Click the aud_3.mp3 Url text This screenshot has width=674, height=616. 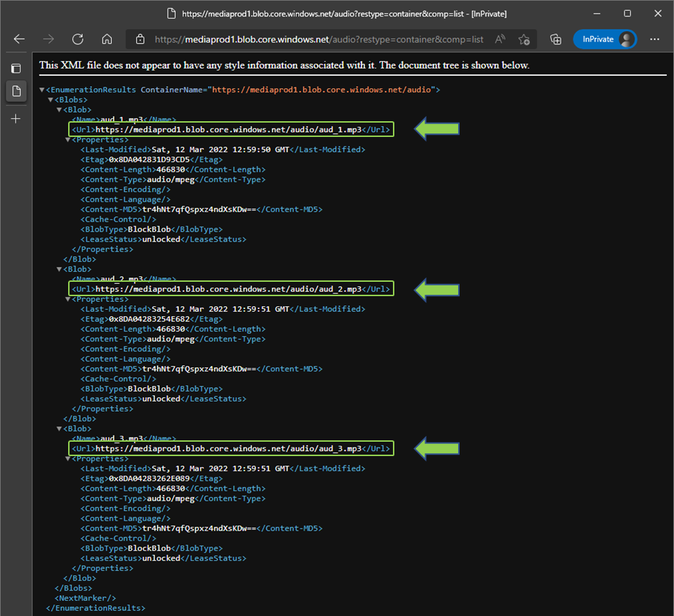(229, 448)
